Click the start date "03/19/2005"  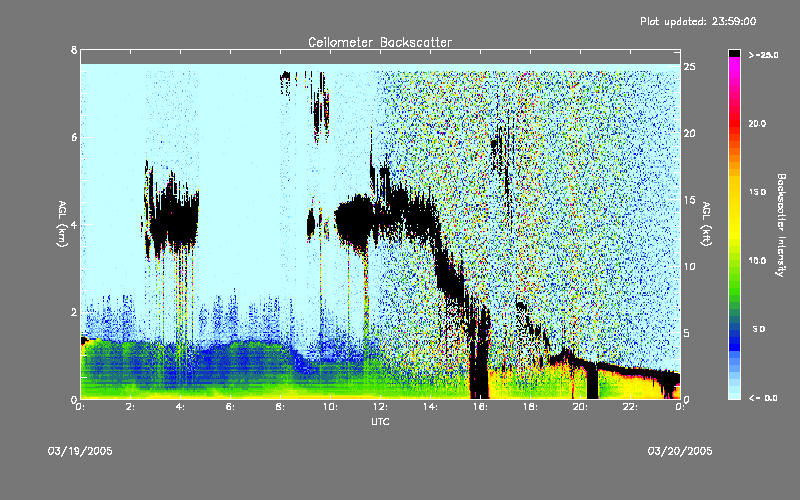click(80, 451)
